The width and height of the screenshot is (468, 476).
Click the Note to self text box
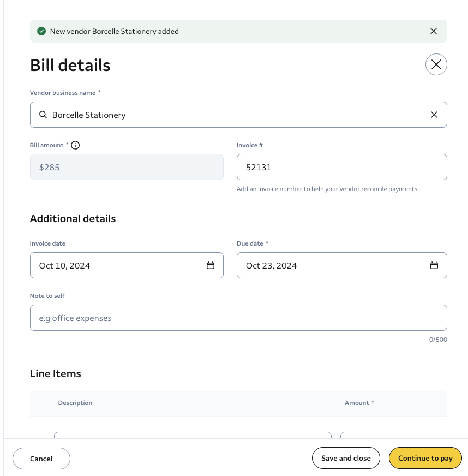pos(238,318)
